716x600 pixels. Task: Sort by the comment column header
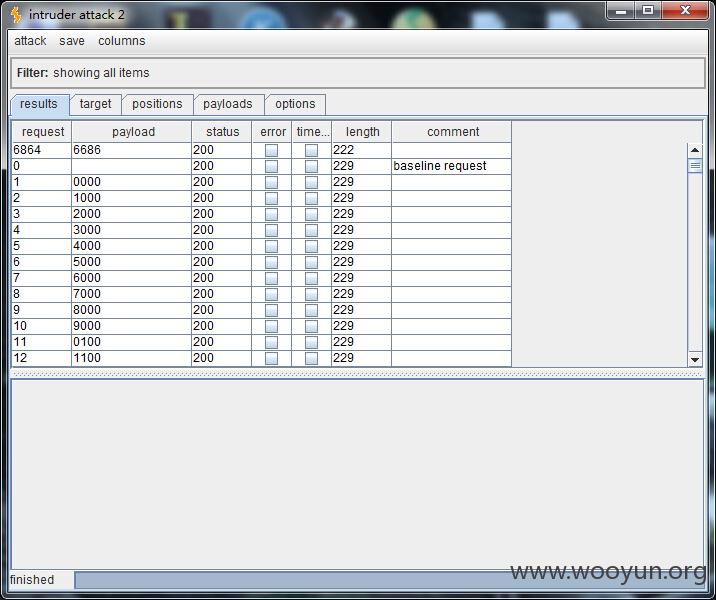(452, 132)
